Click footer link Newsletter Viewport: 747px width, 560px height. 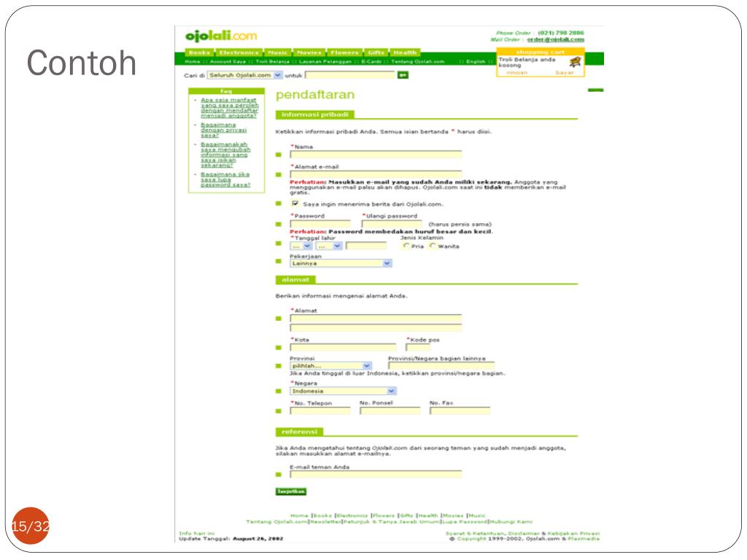pos(326,522)
